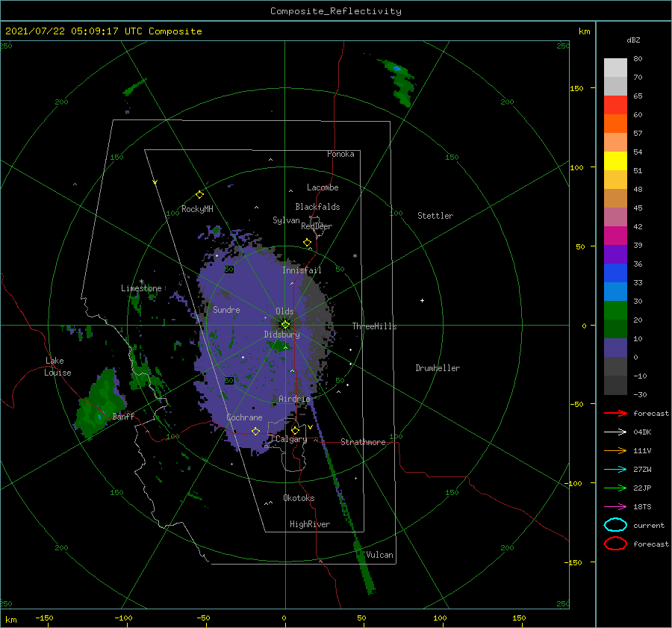Click the Blackfalds city label
This screenshot has width=672, height=628.
click(x=317, y=207)
